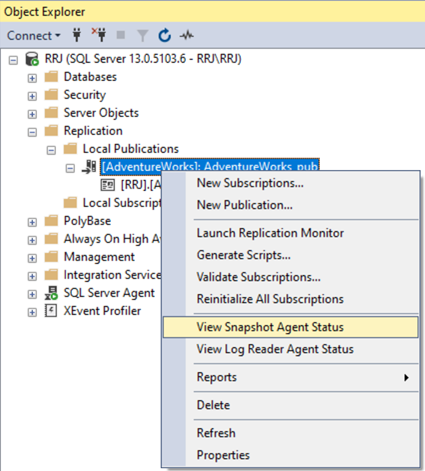Image resolution: width=425 pixels, height=471 pixels.
Task: Choose New Subscriptions... from the context menu
Action: (290, 183)
